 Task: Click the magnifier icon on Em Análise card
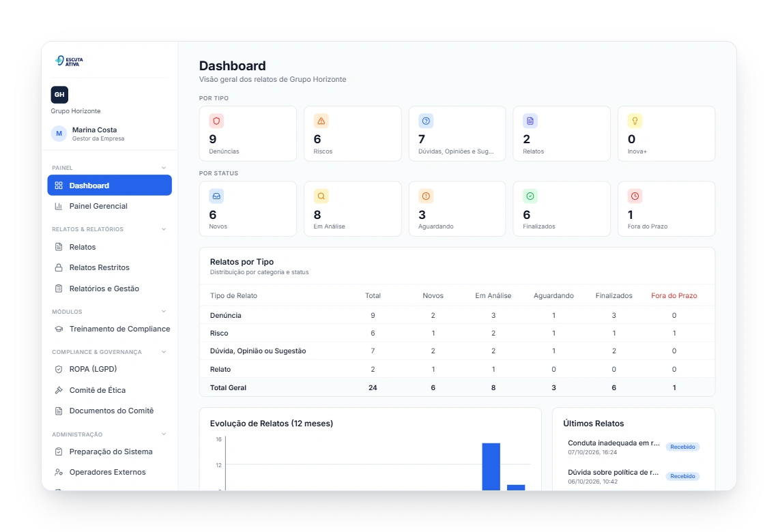pos(321,196)
